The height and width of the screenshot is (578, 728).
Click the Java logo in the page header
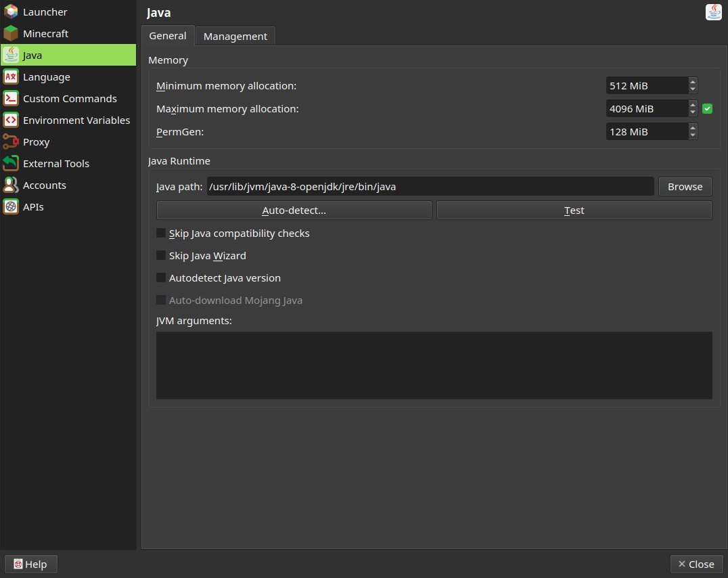[714, 13]
